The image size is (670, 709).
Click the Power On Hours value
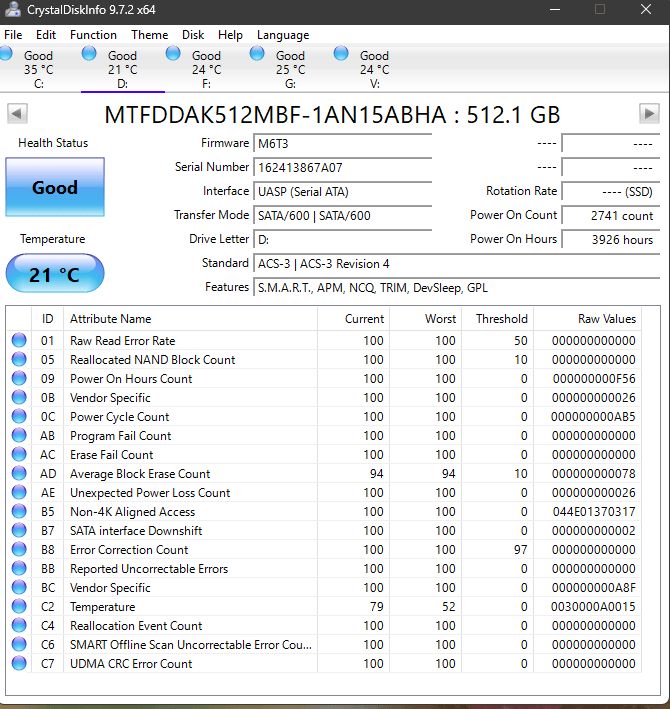click(x=610, y=240)
